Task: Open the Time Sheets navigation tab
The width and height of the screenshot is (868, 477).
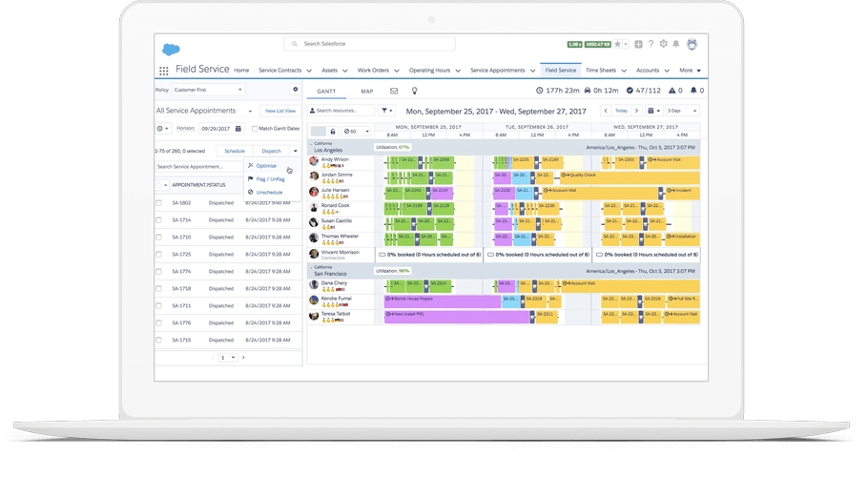Action: [x=601, y=71]
